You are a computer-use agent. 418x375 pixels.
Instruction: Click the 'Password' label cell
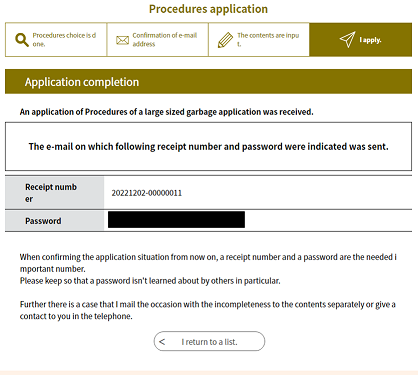tap(55, 221)
